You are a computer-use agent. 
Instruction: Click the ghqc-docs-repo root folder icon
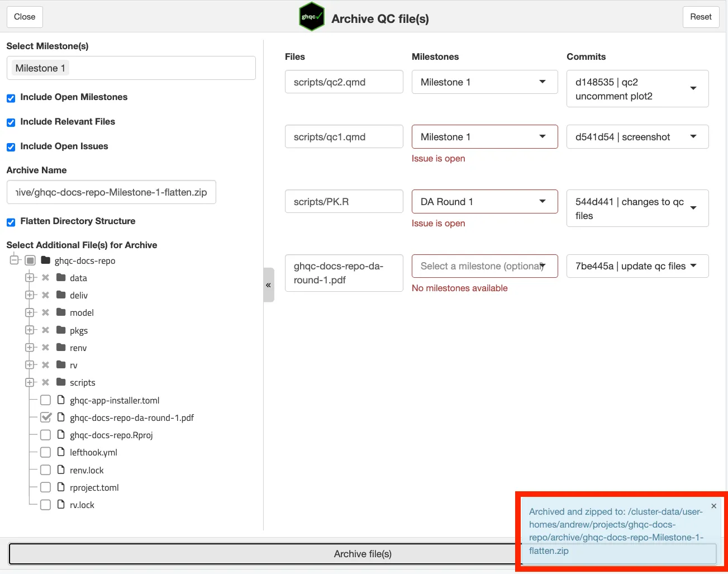click(46, 260)
